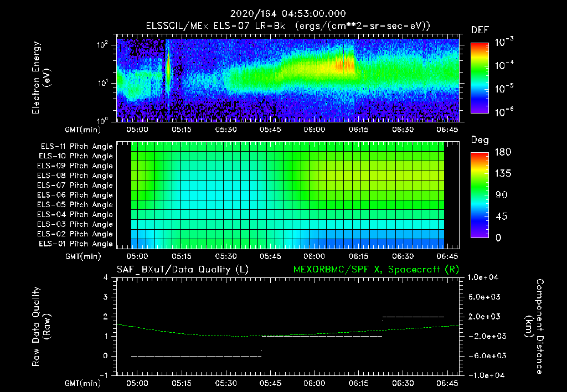Click the 05:45 tick below the data quality plot
Viewport: 567px width, 392px height.
pyautogui.click(x=270, y=383)
